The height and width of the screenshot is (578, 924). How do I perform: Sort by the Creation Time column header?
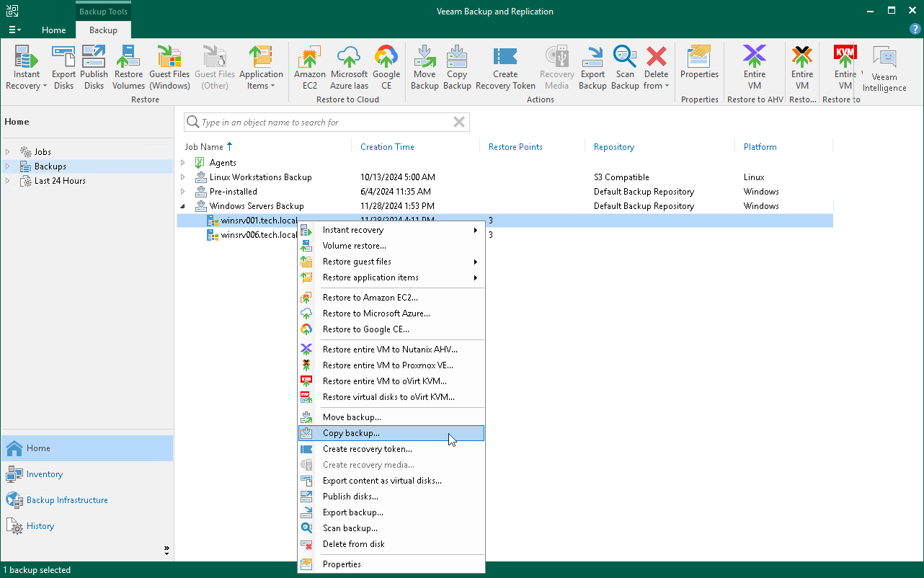pos(387,147)
